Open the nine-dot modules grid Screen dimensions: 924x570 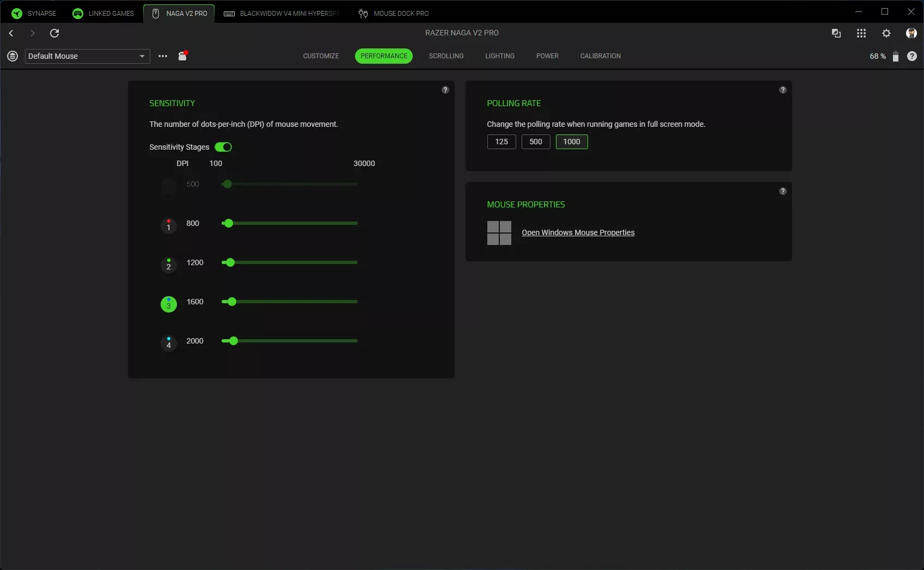[861, 33]
